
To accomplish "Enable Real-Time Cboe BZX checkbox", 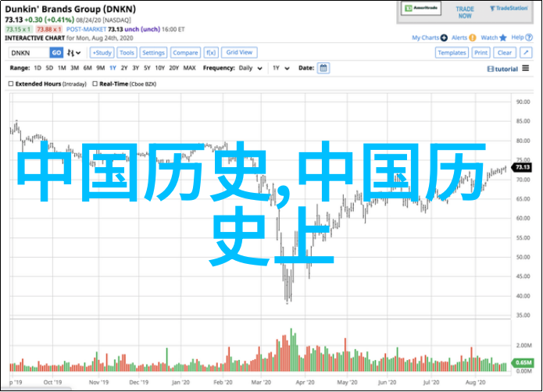I will coord(95,84).
